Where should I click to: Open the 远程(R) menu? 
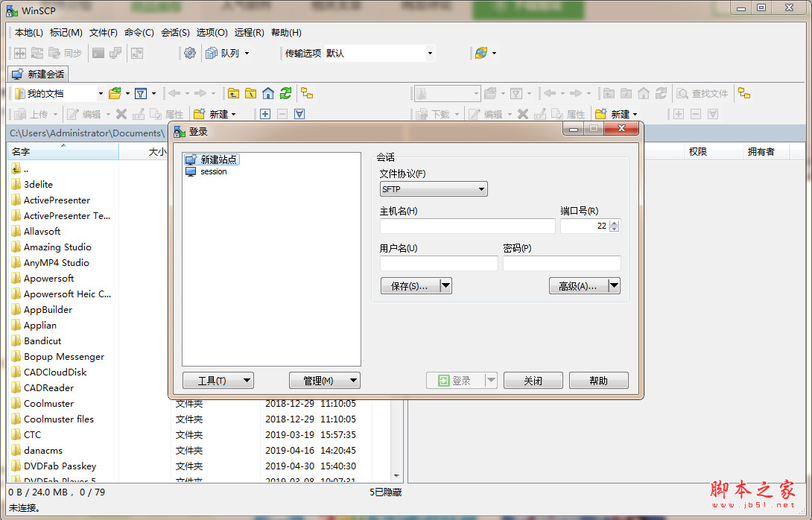[249, 33]
